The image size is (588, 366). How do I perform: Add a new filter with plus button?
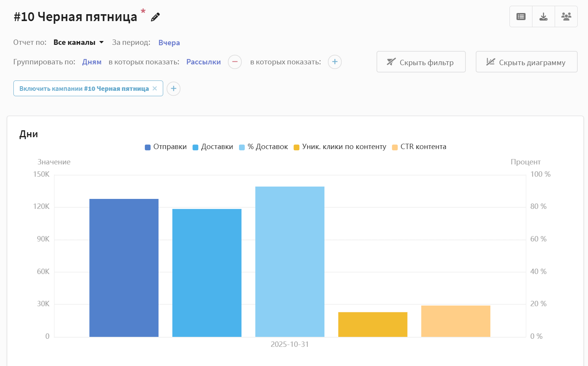coord(173,89)
